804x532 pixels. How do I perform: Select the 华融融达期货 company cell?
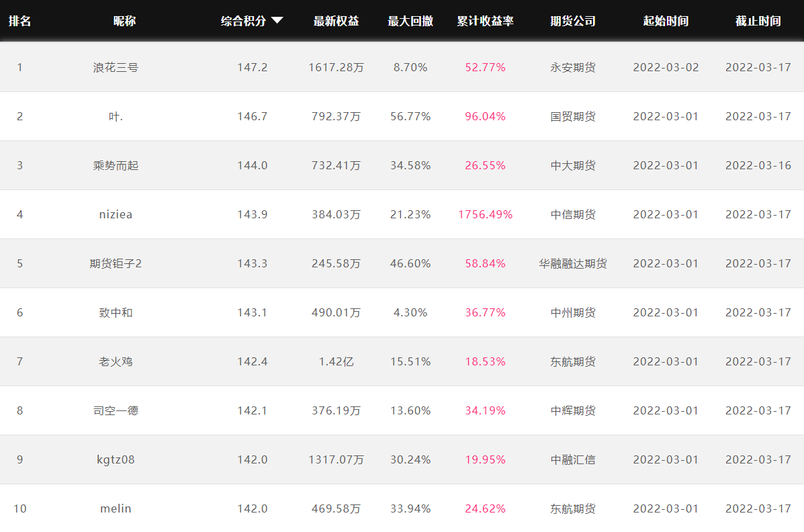(x=573, y=263)
